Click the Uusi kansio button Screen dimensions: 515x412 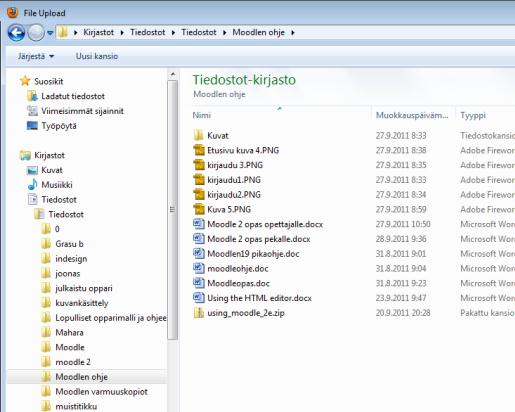(97, 56)
